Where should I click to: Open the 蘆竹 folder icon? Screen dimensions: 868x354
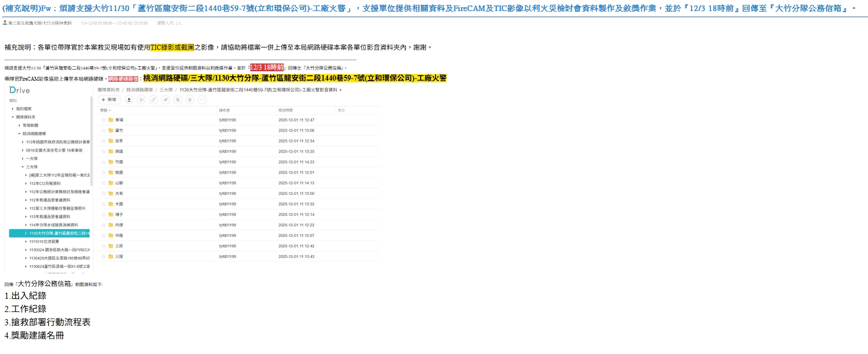coord(111,130)
